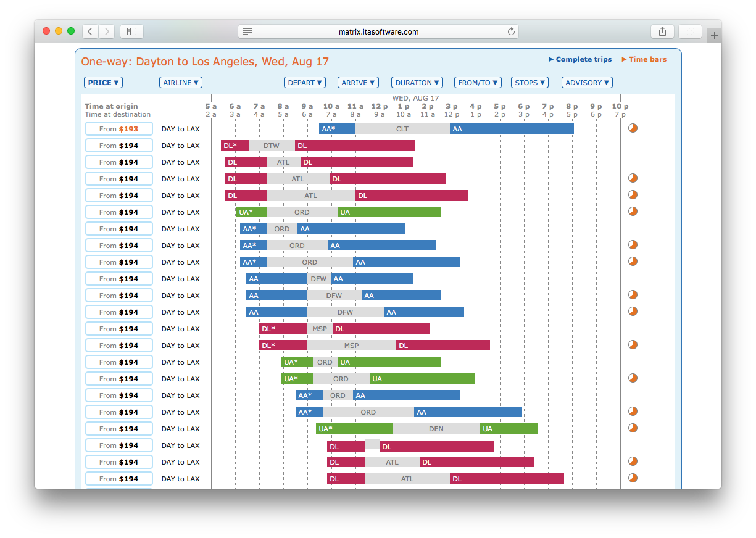Click the advisory icon on the last DL ATL row

pyautogui.click(x=633, y=478)
